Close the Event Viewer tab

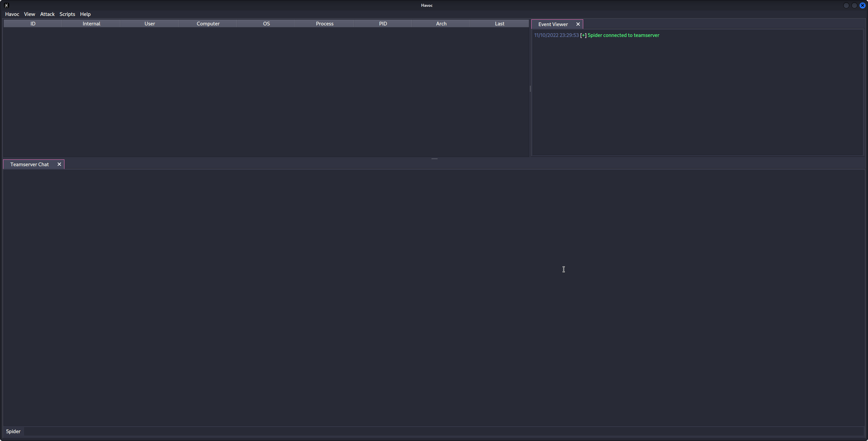click(x=578, y=24)
